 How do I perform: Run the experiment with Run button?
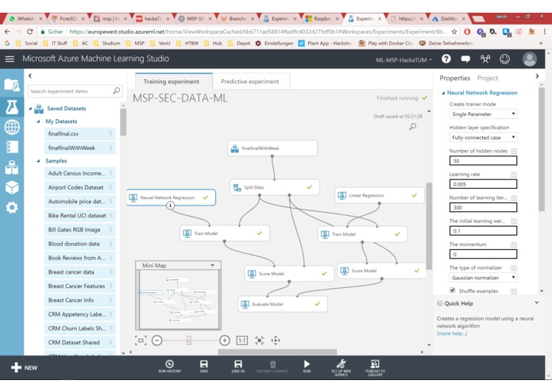coord(307,367)
